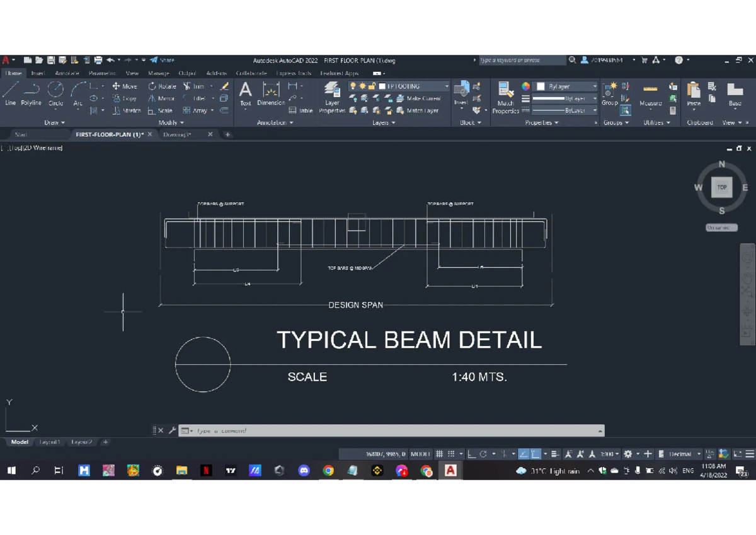Expand the ByLayer color dropdown

595,86
